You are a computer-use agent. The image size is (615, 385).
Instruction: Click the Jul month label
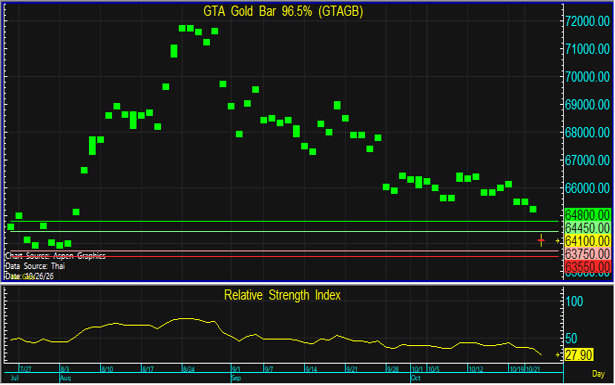click(15, 378)
